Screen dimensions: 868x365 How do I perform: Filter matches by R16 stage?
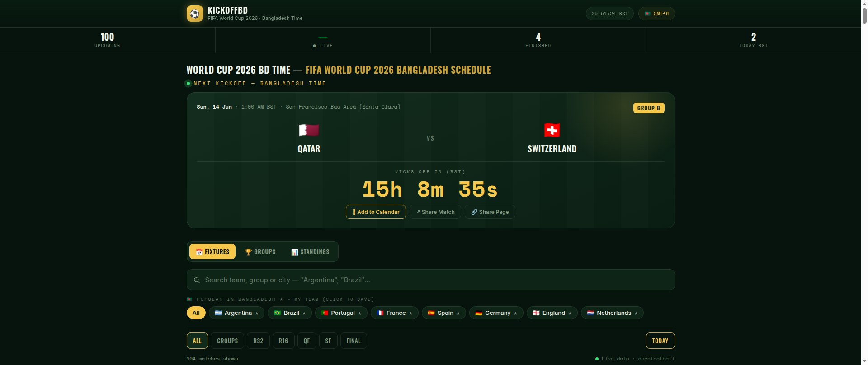pos(283,341)
